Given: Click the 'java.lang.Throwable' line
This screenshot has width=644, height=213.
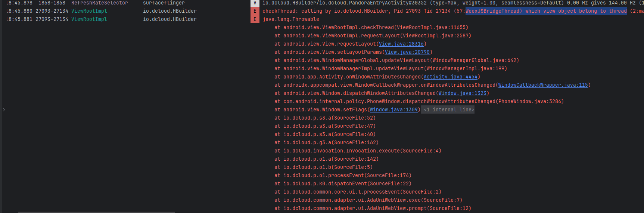Looking at the screenshot, I should 291,19.
